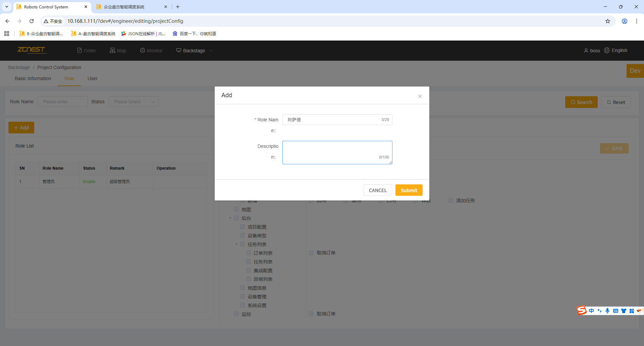The image size is (644, 346).
Task: Close the Add dialog with X icon
Action: coord(420,96)
